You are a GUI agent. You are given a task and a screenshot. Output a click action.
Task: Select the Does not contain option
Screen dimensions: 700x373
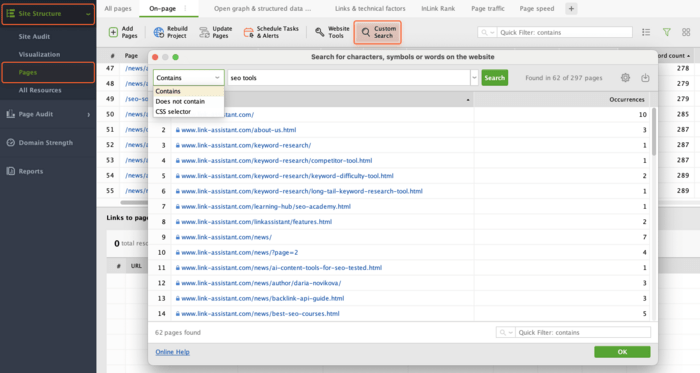pos(188,101)
